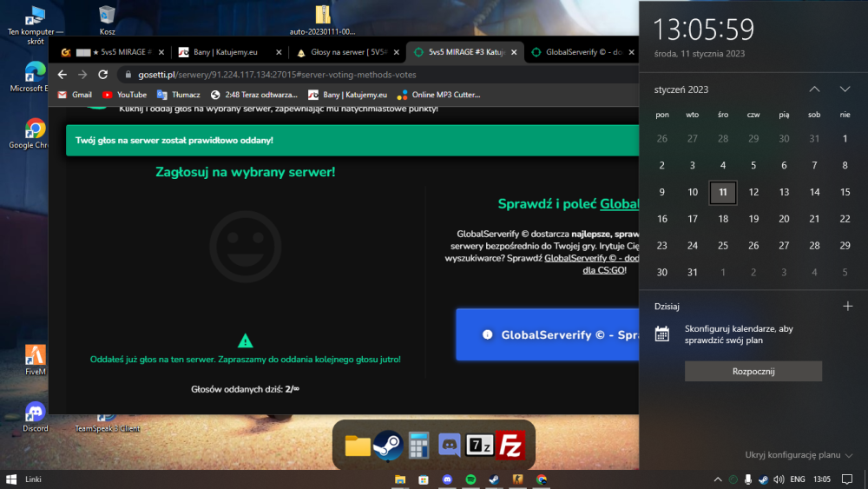Open Discord from the dock
This screenshot has height=489, width=868.
pyautogui.click(x=449, y=446)
